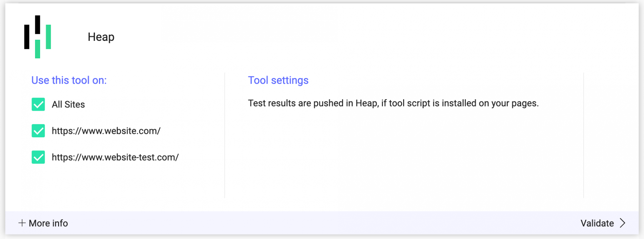Screen dimensions: 644x239
Task: Click the green right bar of Heap logo
Action: tap(48, 37)
